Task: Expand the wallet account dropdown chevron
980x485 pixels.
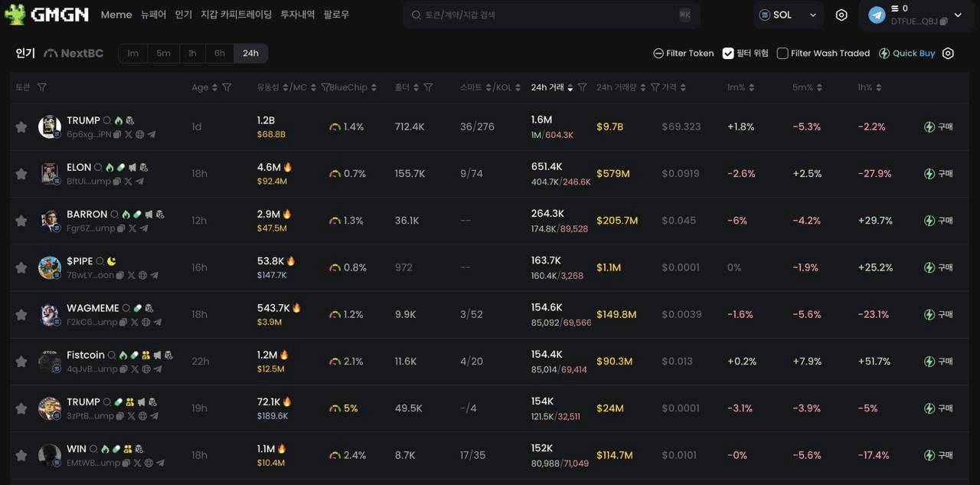Action: pyautogui.click(x=958, y=15)
